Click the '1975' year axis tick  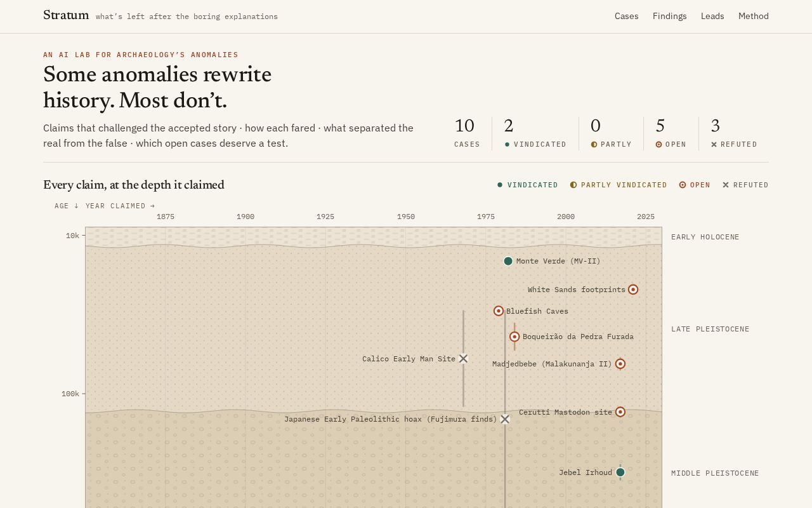[x=486, y=217]
